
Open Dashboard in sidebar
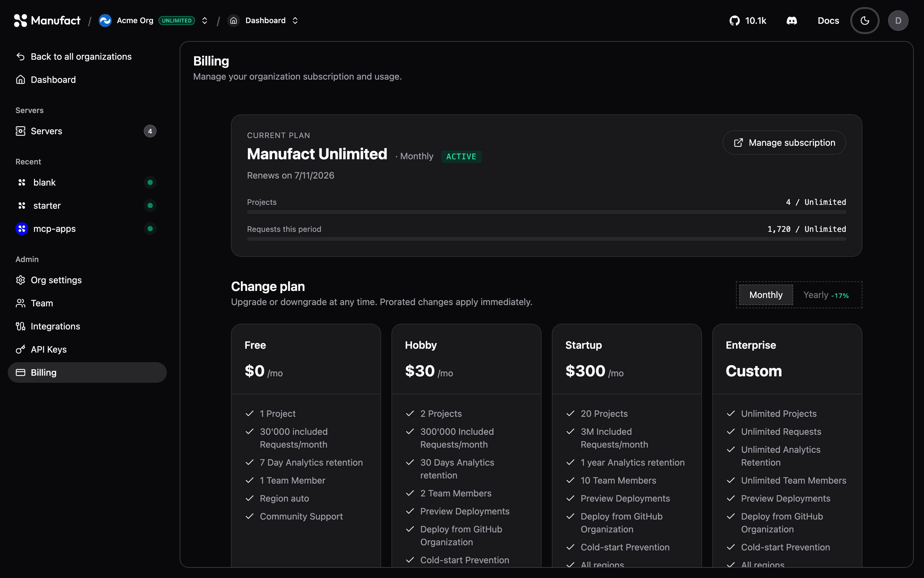pyautogui.click(x=87, y=80)
